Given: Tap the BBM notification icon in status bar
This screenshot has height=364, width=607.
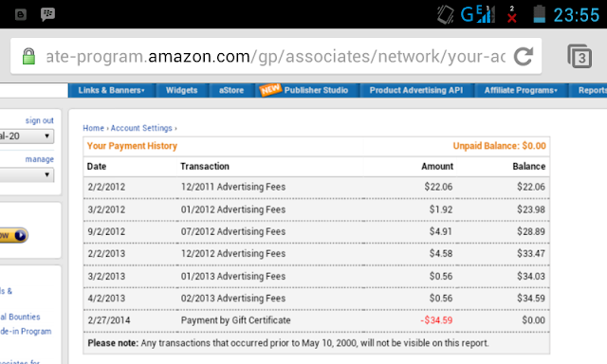Looking at the screenshot, I should click(x=47, y=14).
